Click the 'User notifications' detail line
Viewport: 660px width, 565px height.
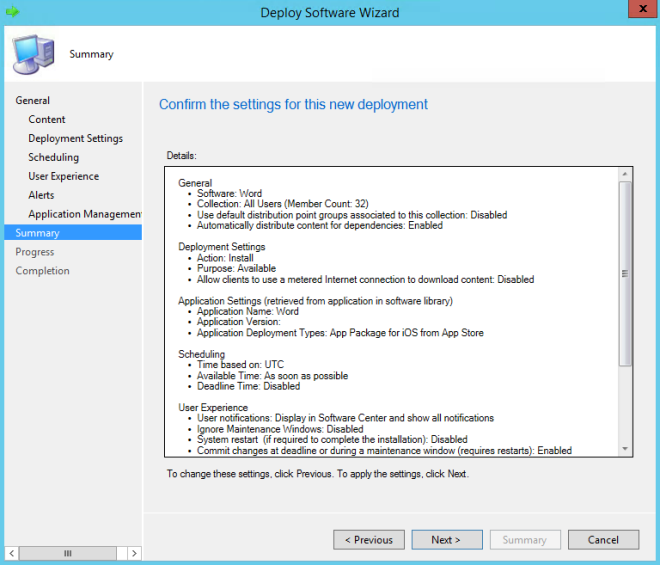[x=345, y=418]
